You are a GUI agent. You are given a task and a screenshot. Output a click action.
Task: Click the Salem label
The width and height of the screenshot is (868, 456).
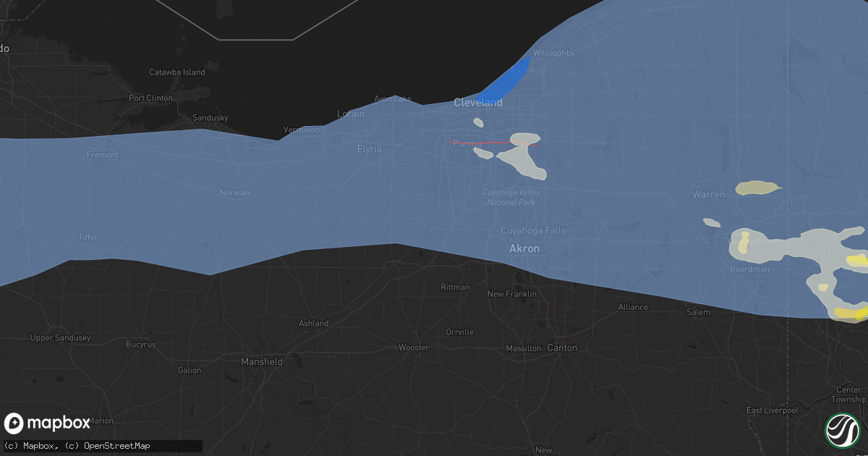[699, 312]
